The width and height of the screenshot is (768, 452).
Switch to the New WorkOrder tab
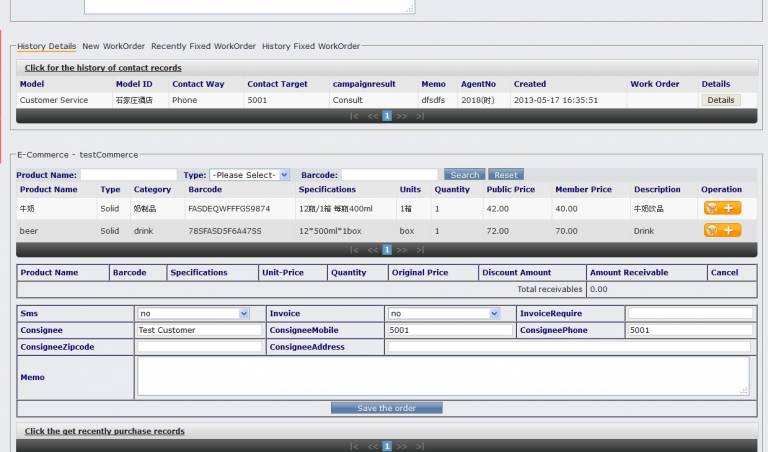pyautogui.click(x=113, y=46)
